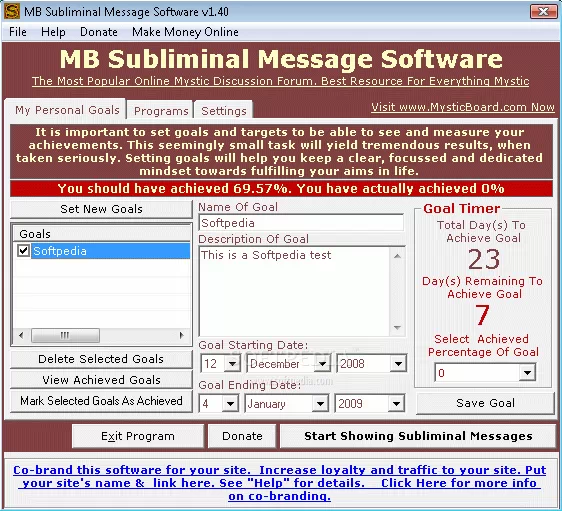Image resolution: width=562 pixels, height=511 pixels.
Task: Click Set New Goals button
Action: pyautogui.click(x=101, y=209)
